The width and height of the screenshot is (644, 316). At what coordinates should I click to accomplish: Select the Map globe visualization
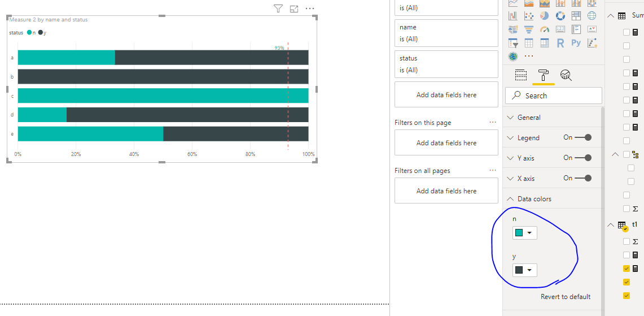[x=592, y=16]
